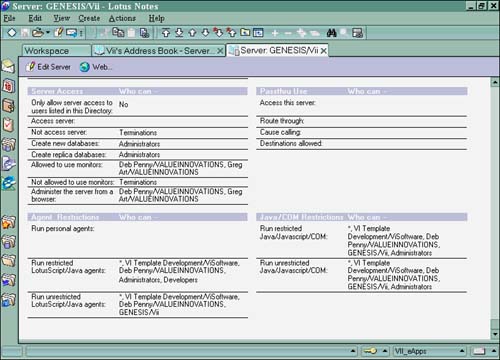Open the Address Book bookmark icon
The image size is (500, 360).
coord(8,106)
